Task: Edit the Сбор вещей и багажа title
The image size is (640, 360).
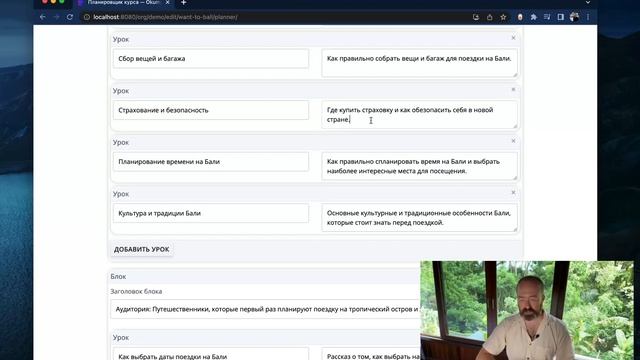Action: click(211, 58)
